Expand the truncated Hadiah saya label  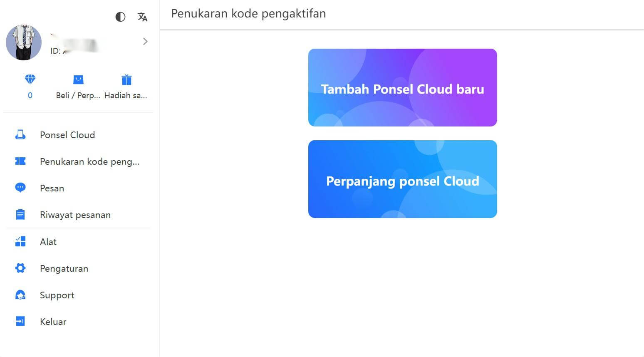(x=126, y=95)
